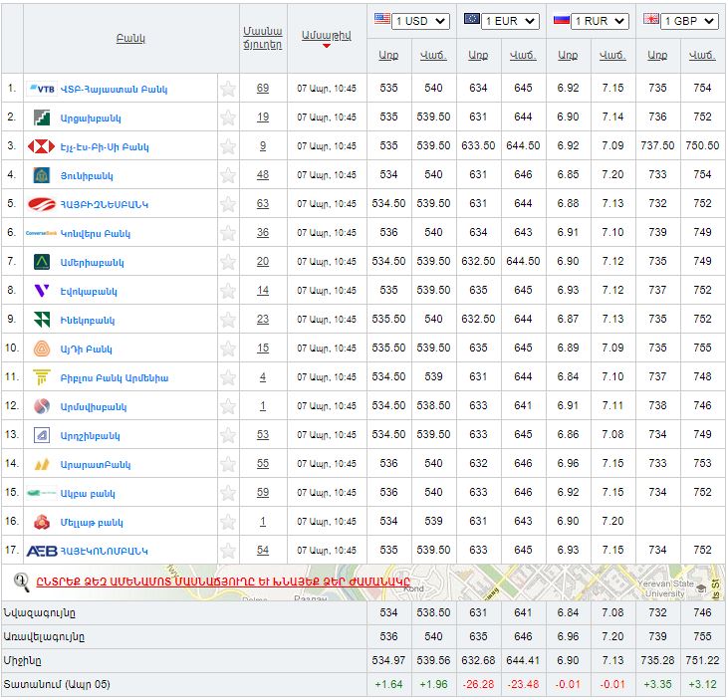Click the Ameriabank logo in row 7
Screen dimensions: 728x700
click(42, 262)
